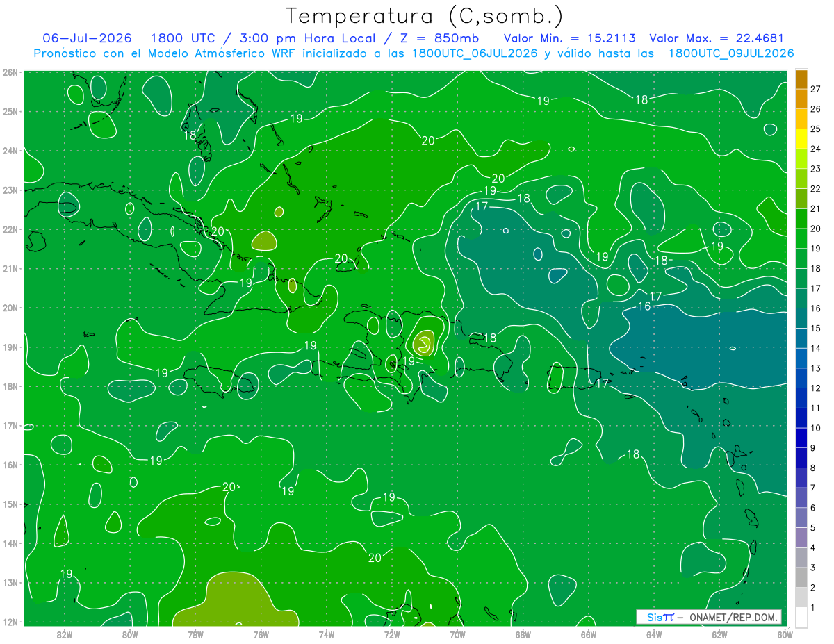The width and height of the screenshot is (834, 644).
Task: Click the 76W longitude axis label
Action: 261,634
